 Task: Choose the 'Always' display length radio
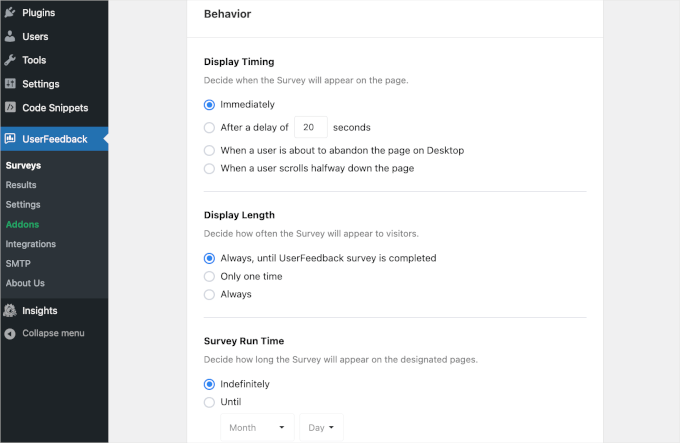coord(209,294)
